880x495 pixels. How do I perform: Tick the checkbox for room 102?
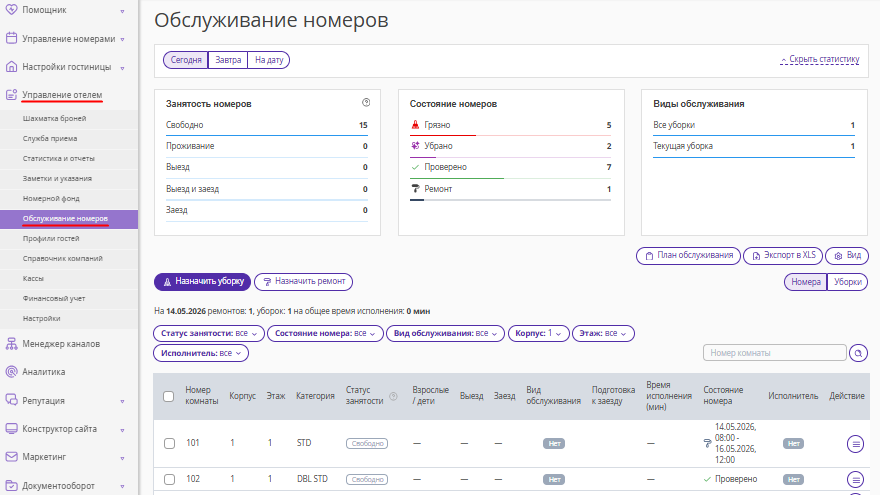click(x=169, y=479)
